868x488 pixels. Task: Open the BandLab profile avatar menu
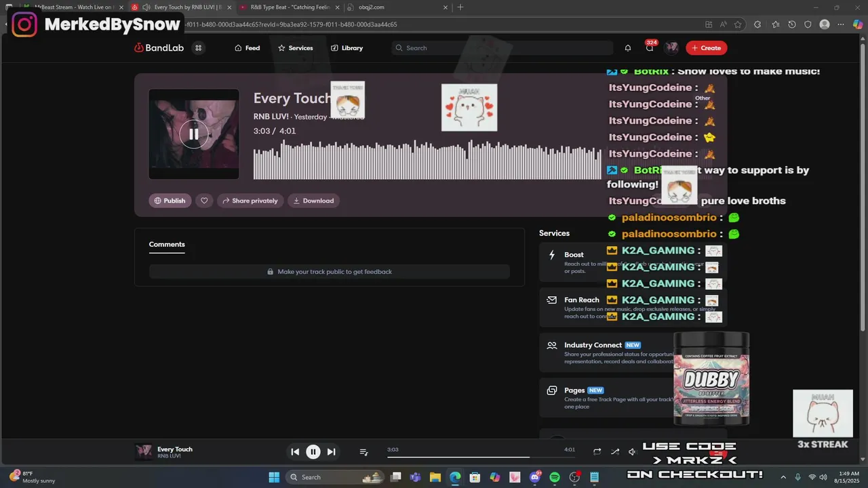[x=671, y=48]
